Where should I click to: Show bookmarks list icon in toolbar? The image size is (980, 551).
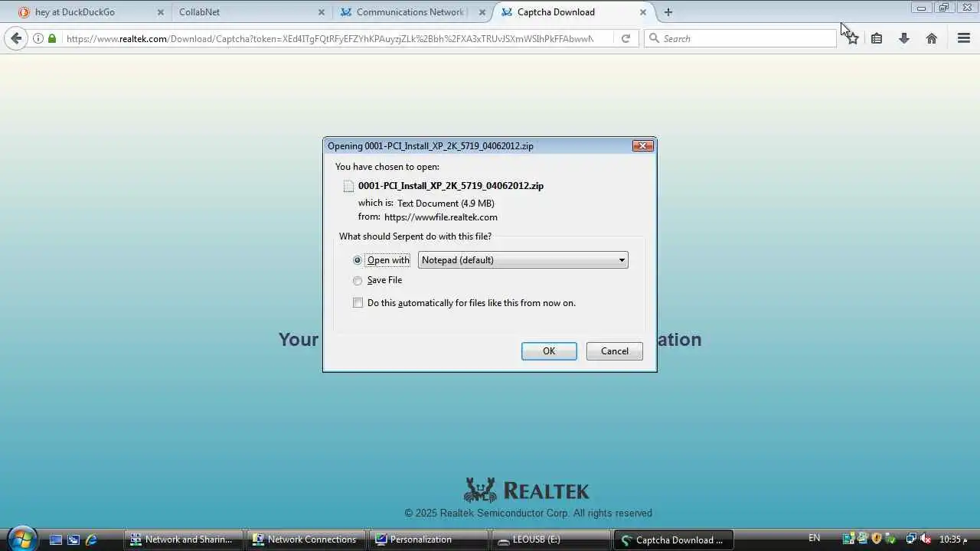click(x=877, y=38)
